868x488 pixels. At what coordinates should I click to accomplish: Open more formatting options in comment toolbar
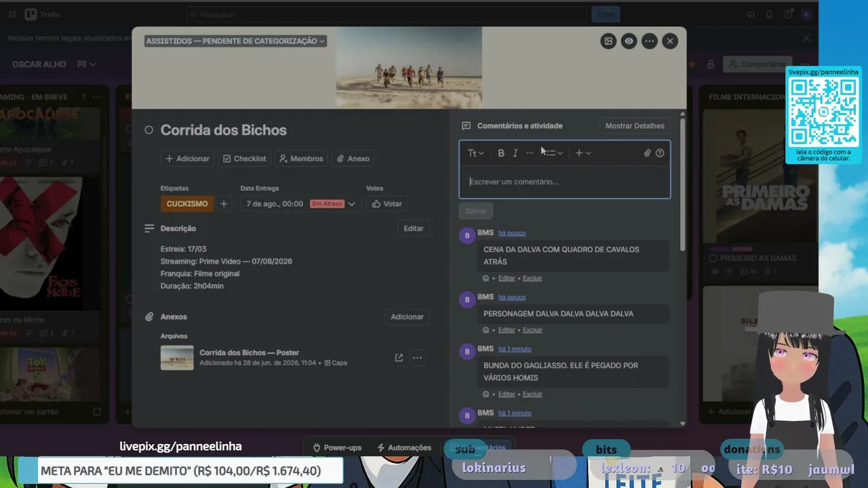(530, 153)
